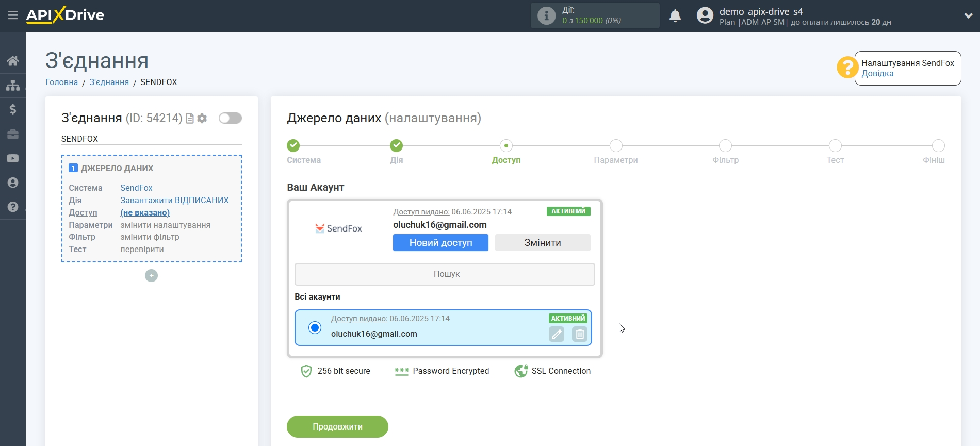Image resolution: width=980 pixels, height=446 pixels.
Task: Expand the account dropdown chevron
Action: tap(968, 15)
